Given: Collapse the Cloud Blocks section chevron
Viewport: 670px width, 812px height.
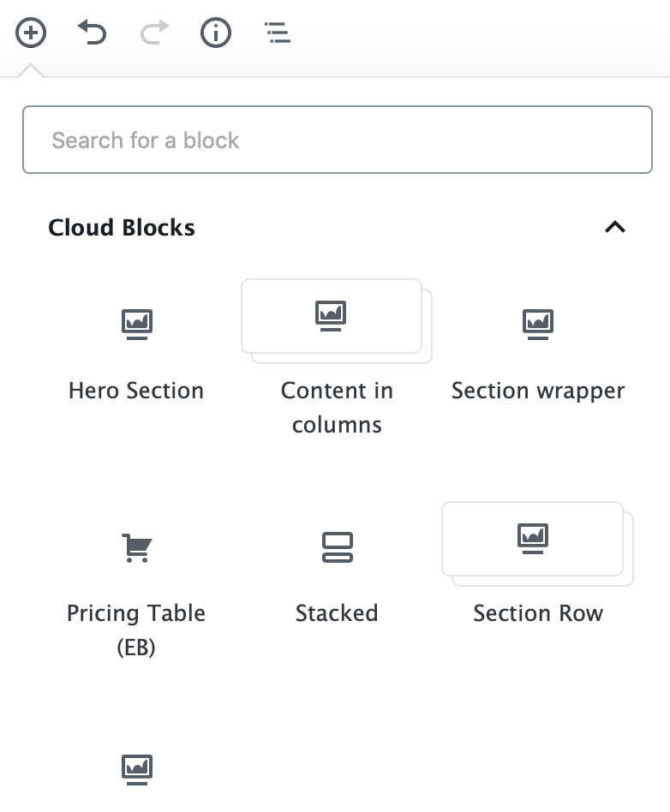Looking at the screenshot, I should tap(615, 227).
